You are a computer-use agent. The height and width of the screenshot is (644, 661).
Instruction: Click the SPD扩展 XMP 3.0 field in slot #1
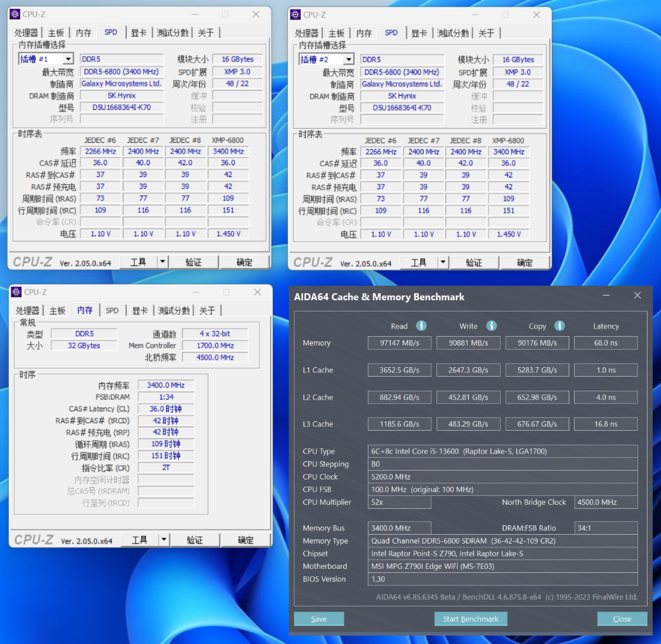point(237,72)
